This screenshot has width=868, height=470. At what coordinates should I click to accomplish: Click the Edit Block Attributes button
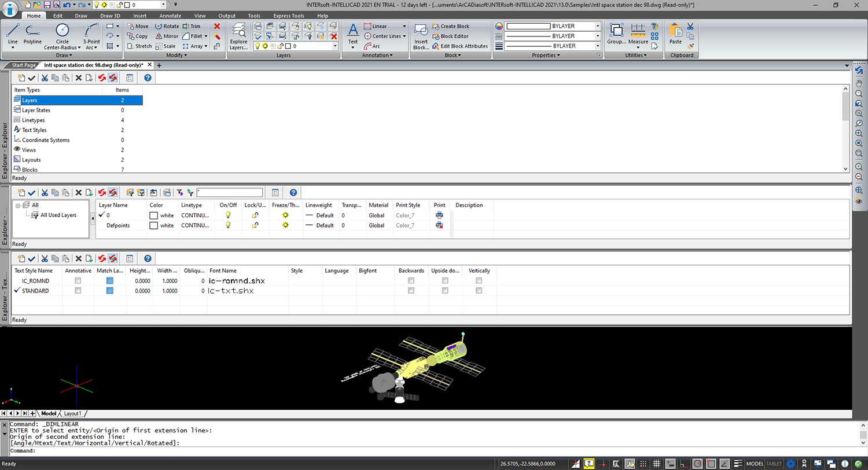point(460,46)
